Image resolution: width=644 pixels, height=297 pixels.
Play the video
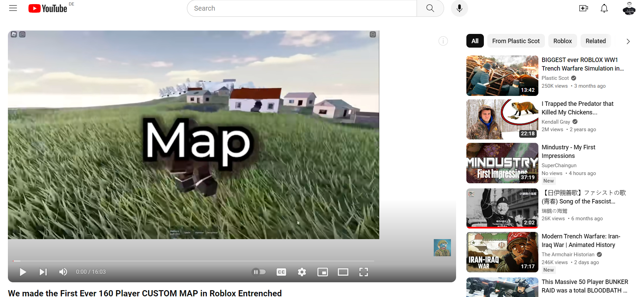(x=23, y=272)
